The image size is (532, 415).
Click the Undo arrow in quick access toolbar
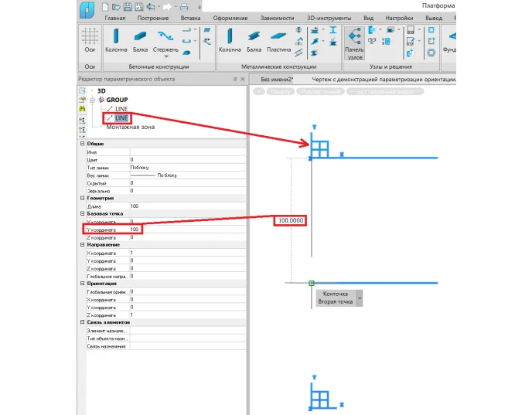click(x=151, y=7)
